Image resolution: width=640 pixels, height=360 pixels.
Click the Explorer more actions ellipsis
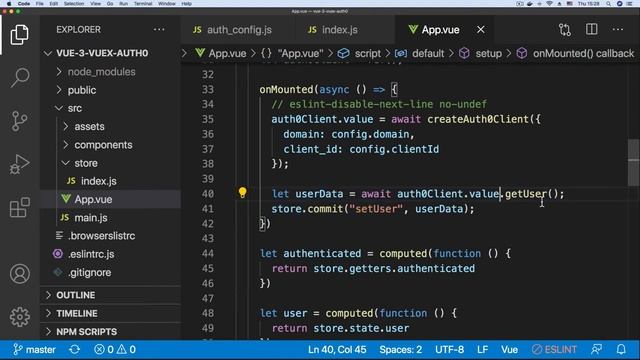[x=159, y=29]
